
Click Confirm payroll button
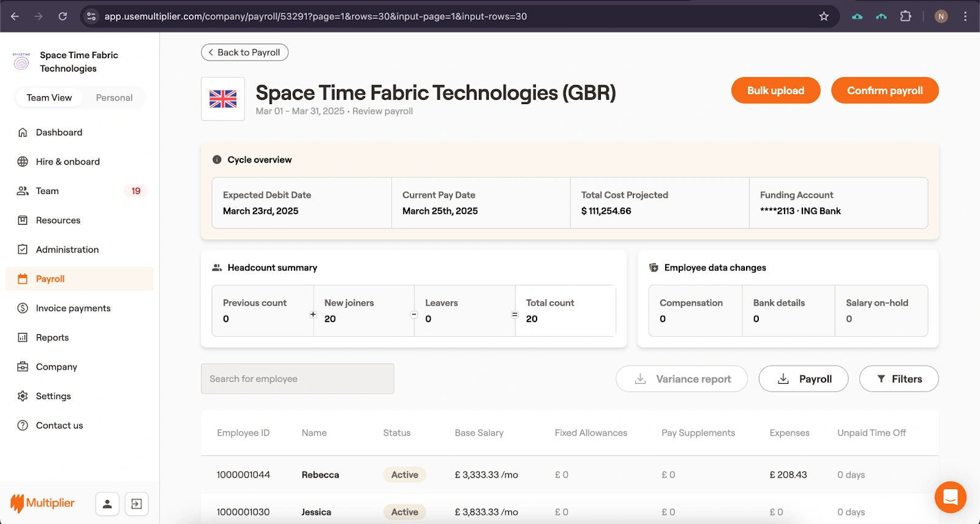click(884, 91)
